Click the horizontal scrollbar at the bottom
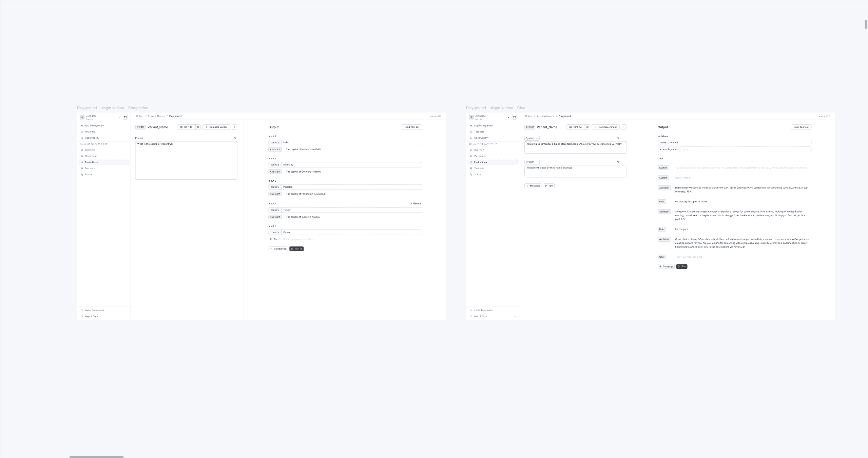Screen dimensions: 868x458 tap(96, 457)
